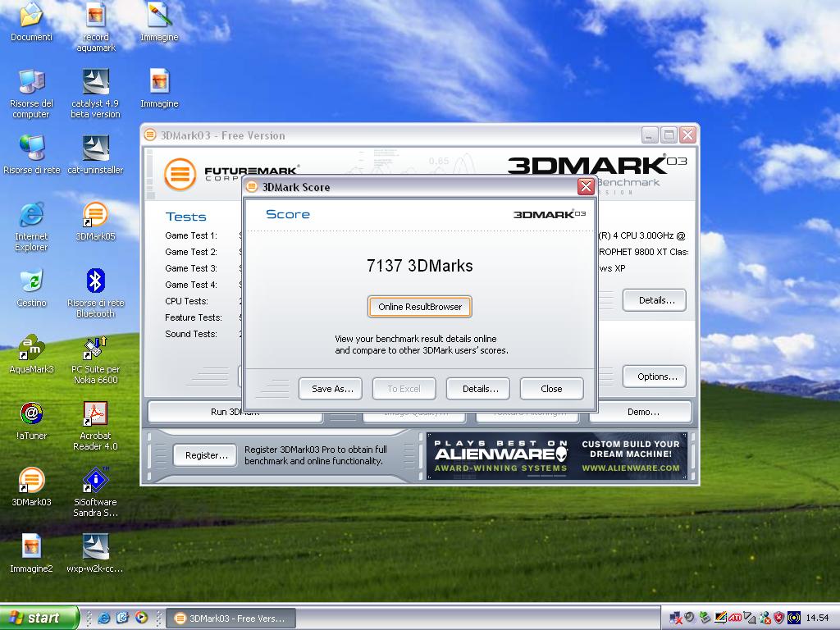Open Acrobat Reader 4.0 shortcut
Screen dimensions: 840x630
[x=96, y=415]
